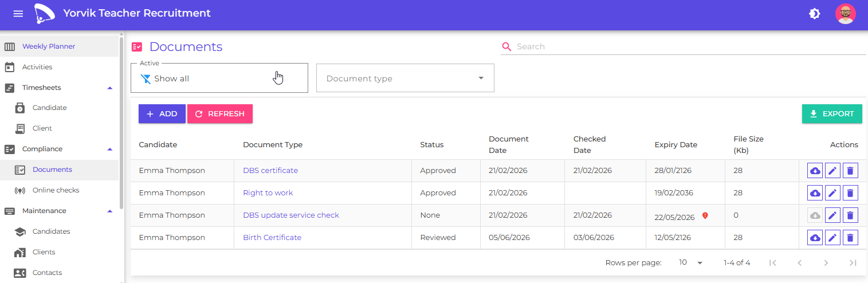Image resolution: width=868 pixels, height=283 pixels.
Task: Edit the Right to work row
Action: click(x=832, y=193)
